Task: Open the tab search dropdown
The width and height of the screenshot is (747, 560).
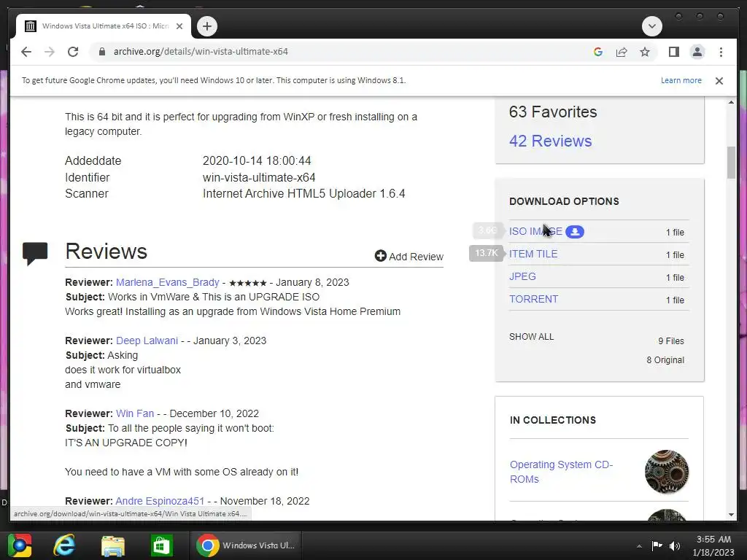Action: [x=651, y=26]
